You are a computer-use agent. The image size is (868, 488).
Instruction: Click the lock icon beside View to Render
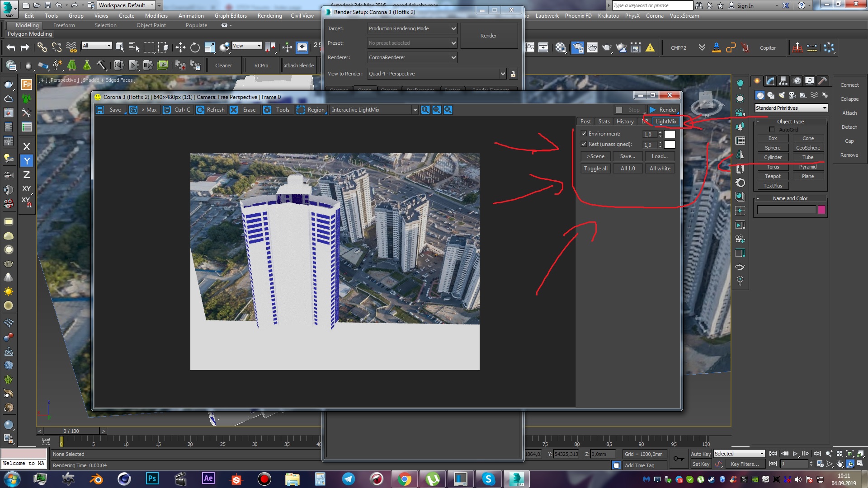(513, 74)
